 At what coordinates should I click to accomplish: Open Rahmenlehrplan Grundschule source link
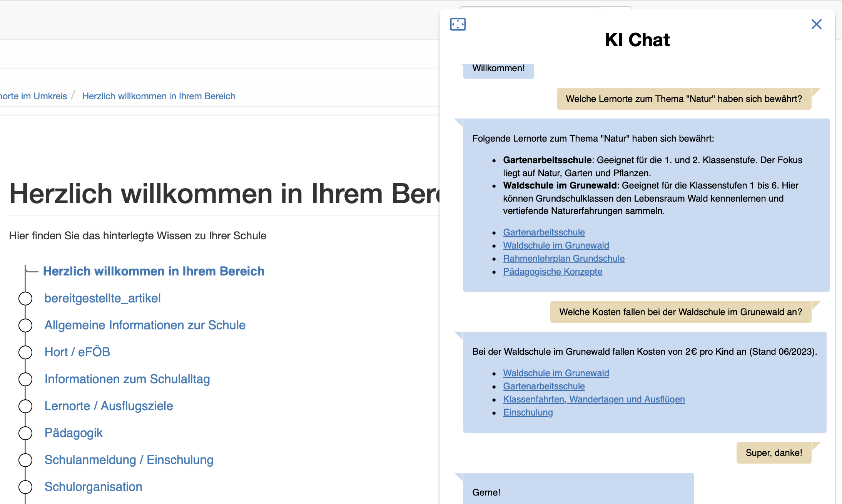point(563,259)
